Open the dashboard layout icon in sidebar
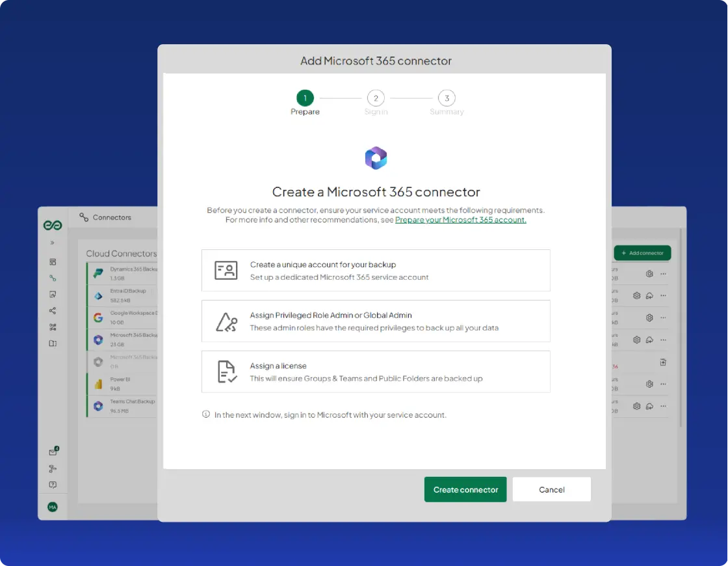Viewport: 728px width, 566px height. [x=53, y=262]
